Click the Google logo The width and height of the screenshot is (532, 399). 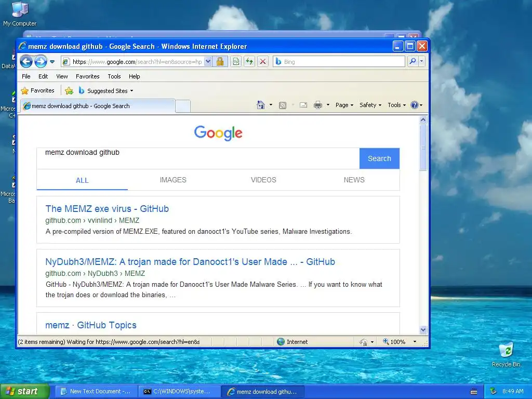point(218,133)
